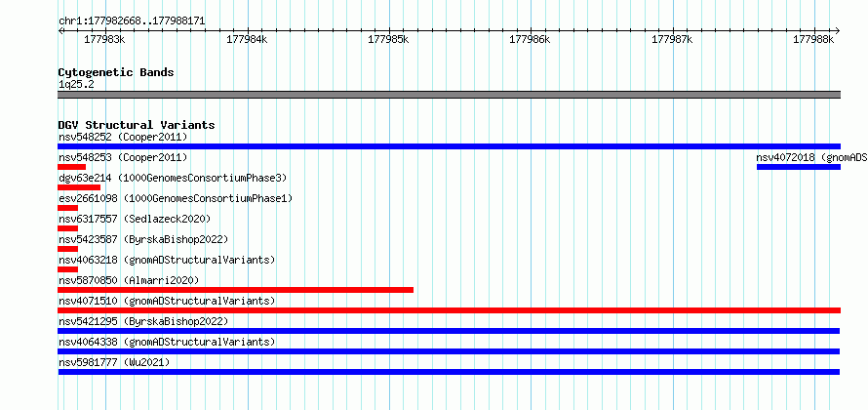Click the 177984k ruler position
The image size is (868, 410).
coord(247,39)
